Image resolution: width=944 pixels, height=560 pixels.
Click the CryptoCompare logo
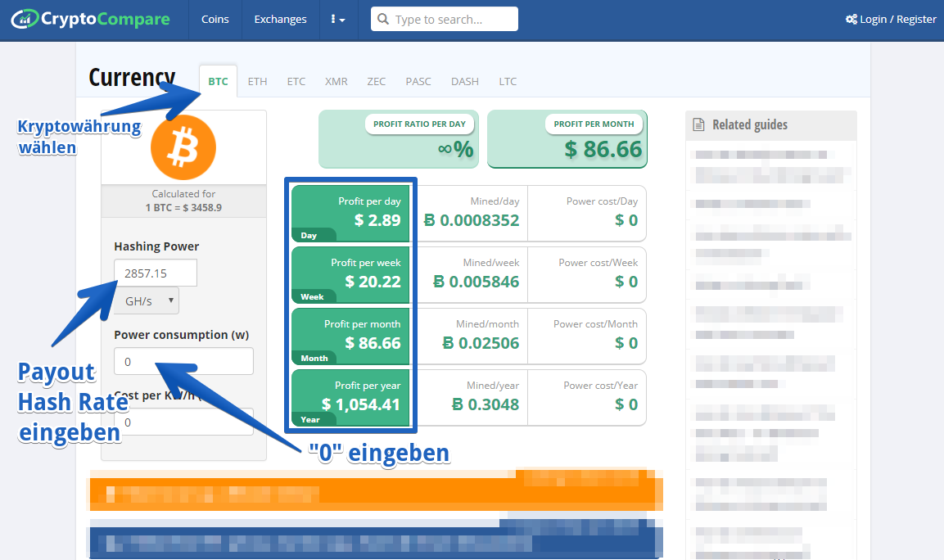90,20
